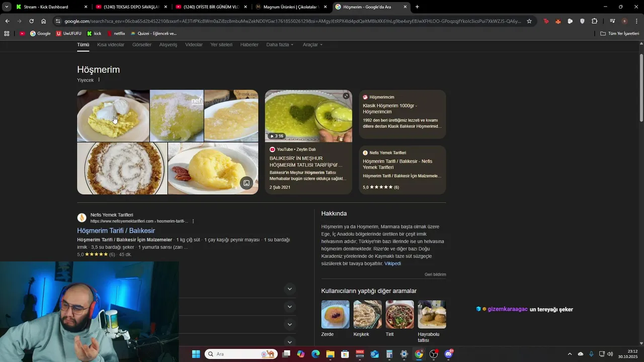Switch to OFİSTE BİR GÜNÜM VLOG tab
644x362 pixels.
coord(211,7)
